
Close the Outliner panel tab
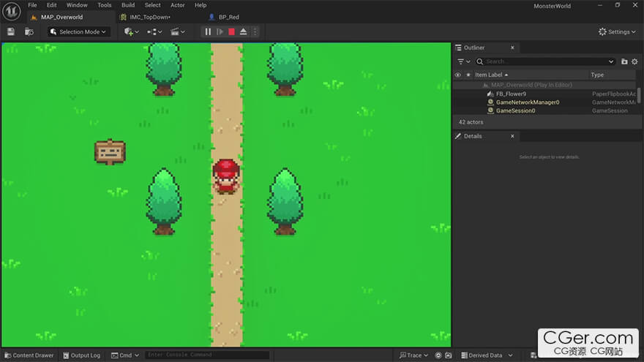tap(512, 48)
